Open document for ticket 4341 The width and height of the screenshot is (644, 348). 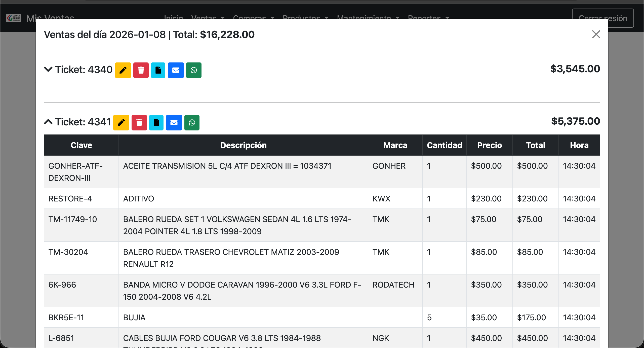[156, 123]
